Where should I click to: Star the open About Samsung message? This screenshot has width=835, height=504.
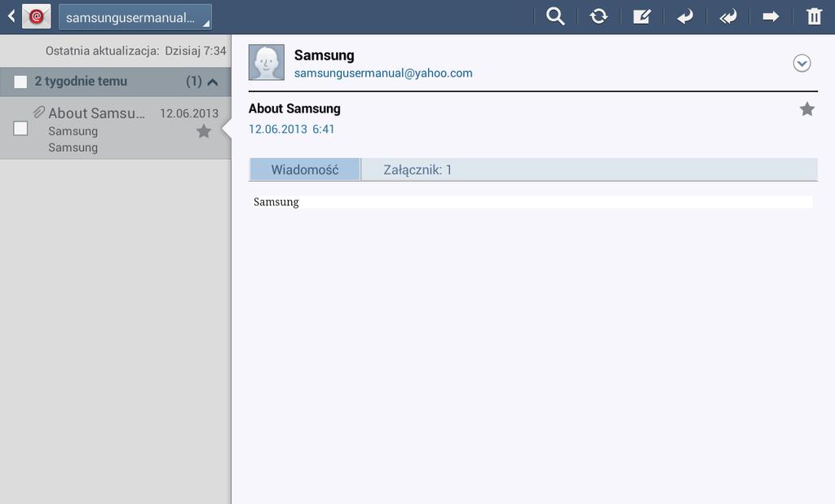pyautogui.click(x=807, y=108)
